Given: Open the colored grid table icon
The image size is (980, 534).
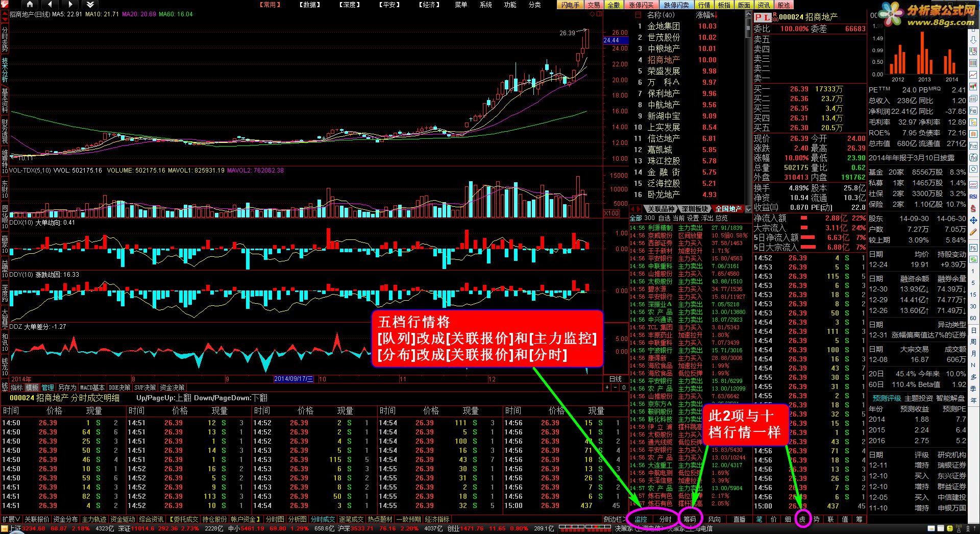Looking at the screenshot, I should [x=973, y=63].
